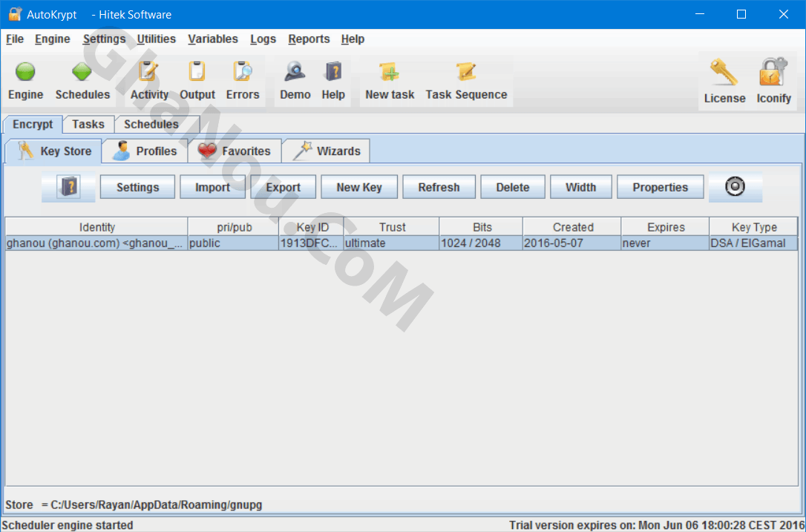Click the green Engine toolbar icon
806x532 pixels.
tap(25, 72)
